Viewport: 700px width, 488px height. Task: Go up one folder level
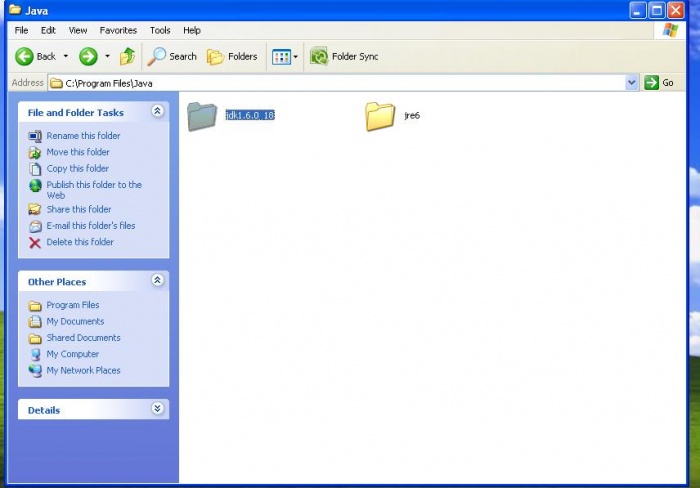127,56
